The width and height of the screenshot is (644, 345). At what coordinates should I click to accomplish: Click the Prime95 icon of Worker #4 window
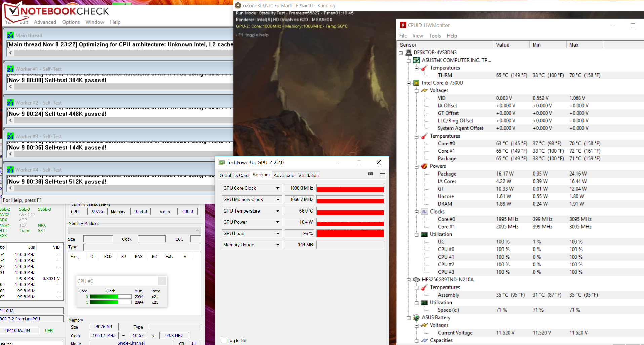[x=10, y=170]
